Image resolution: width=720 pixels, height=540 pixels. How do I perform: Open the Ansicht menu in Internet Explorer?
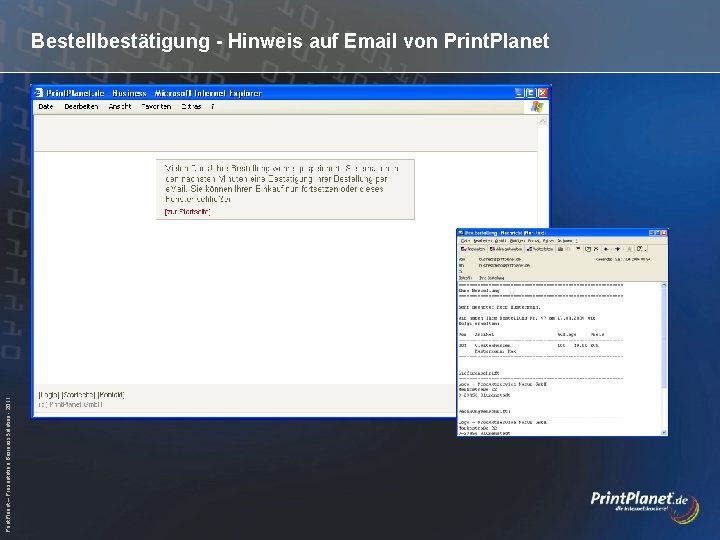[x=120, y=107]
